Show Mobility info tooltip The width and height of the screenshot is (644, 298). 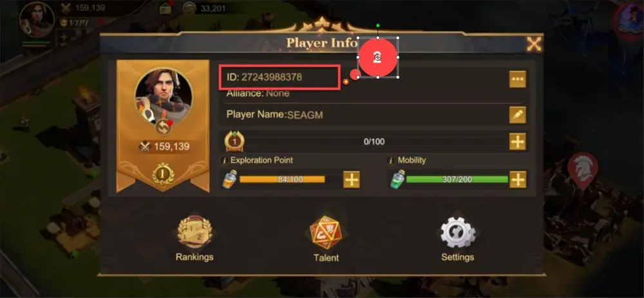click(391, 161)
